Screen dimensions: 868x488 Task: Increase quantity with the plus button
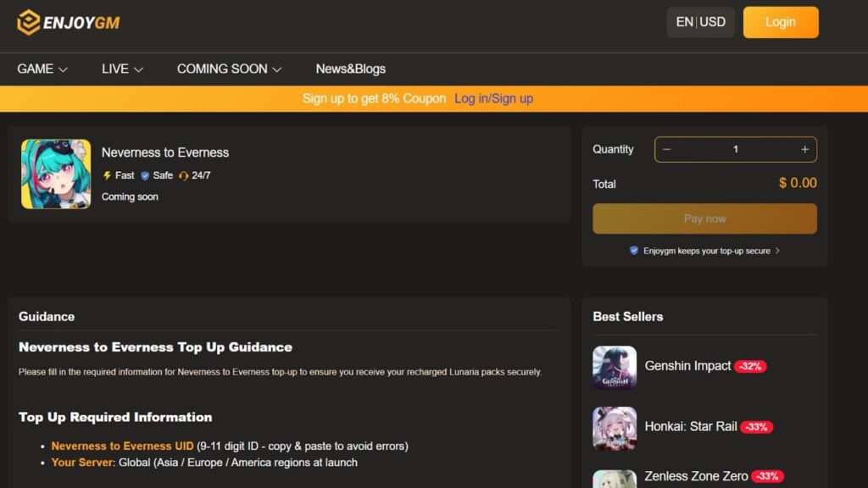coord(804,149)
